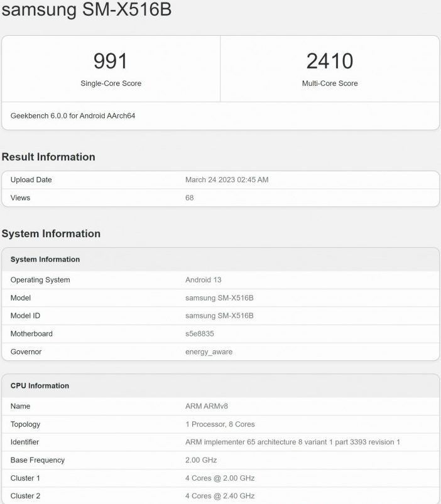The width and height of the screenshot is (441, 504).
Task: Click the large 'System Information' section heading
Action: (51, 233)
